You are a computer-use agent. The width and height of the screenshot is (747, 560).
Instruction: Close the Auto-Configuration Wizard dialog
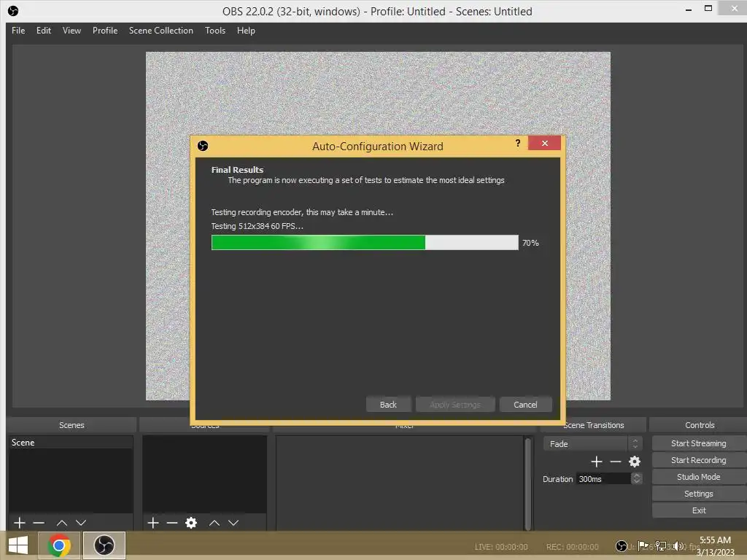point(544,143)
